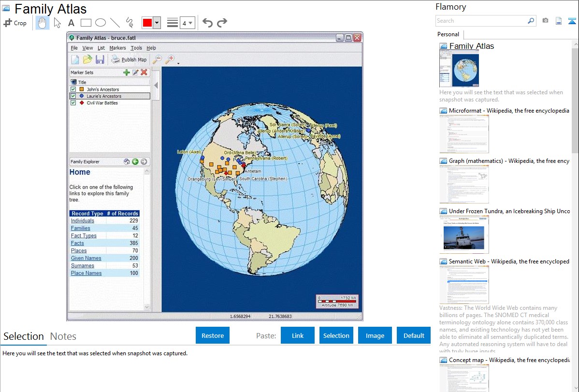This screenshot has width=579, height=392.
Task: Open the line width dropdown showing 4
Action: coord(188,23)
